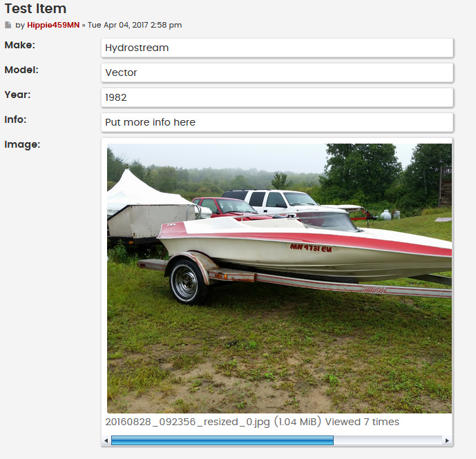476x459 pixels.
Task: Click the Make field showing Hydrostream
Action: coord(277,48)
